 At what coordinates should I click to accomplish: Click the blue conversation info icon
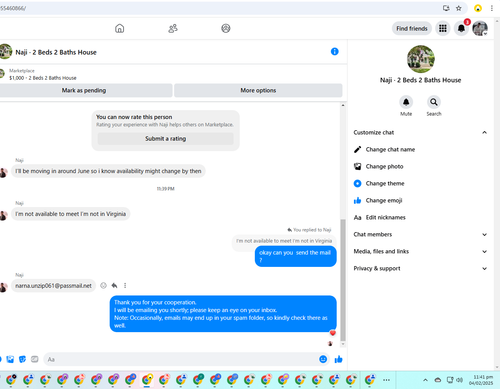click(335, 52)
